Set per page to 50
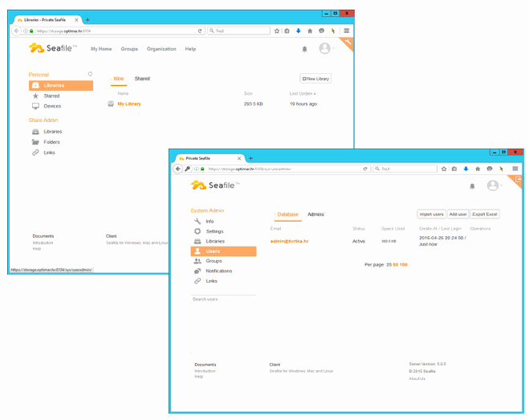This screenshot has height=420, width=529. [x=396, y=265]
